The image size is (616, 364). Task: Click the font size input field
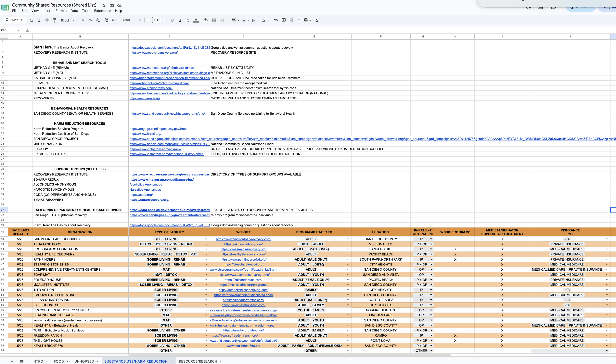[x=156, y=20]
